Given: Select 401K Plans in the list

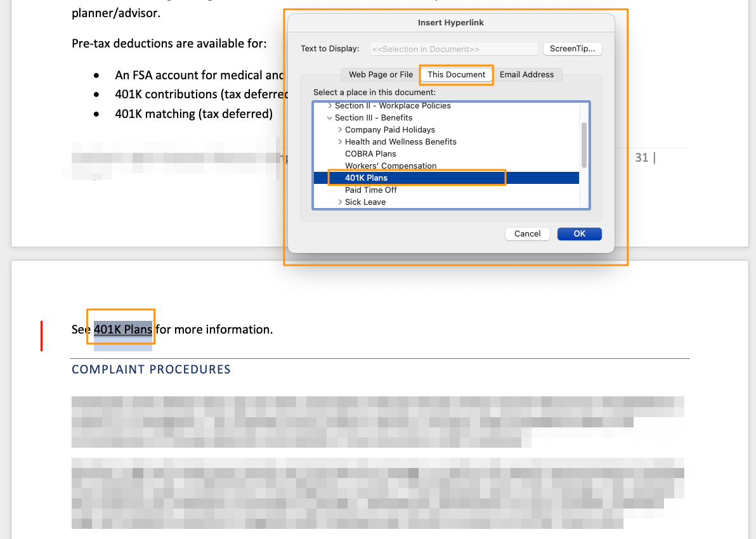Looking at the screenshot, I should [446, 178].
